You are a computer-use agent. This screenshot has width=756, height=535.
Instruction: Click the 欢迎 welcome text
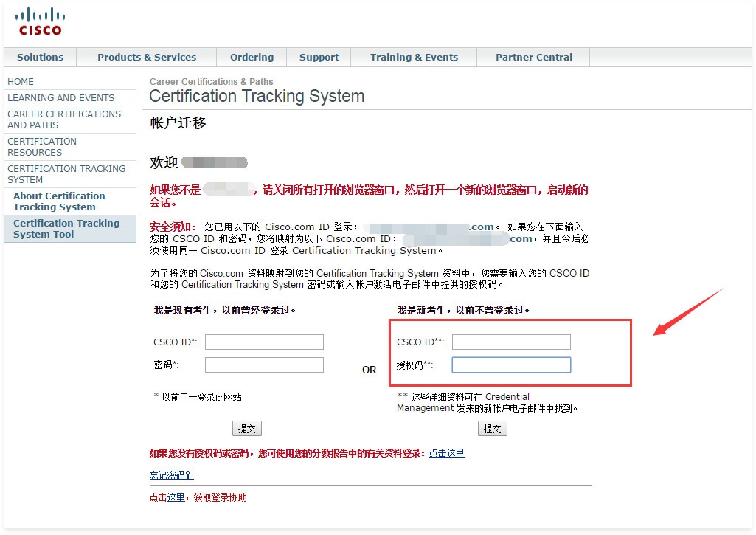(164, 162)
